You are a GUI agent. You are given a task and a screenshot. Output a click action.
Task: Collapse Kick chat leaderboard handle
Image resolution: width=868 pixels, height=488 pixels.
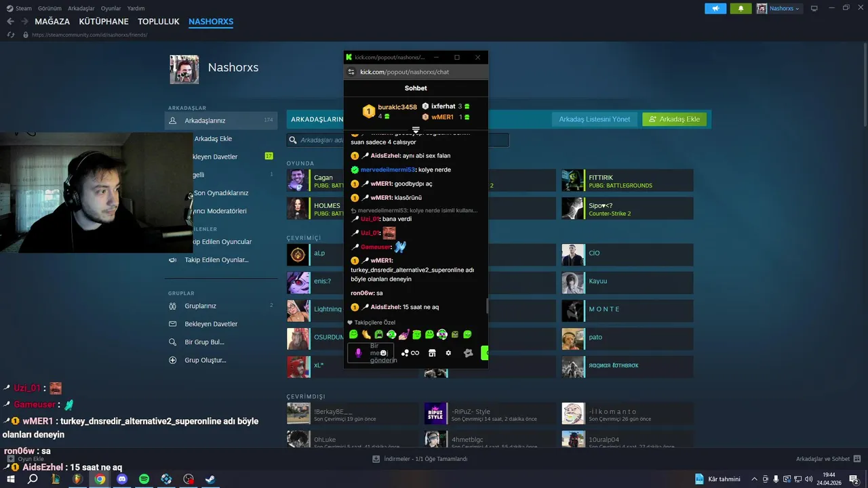(416, 129)
